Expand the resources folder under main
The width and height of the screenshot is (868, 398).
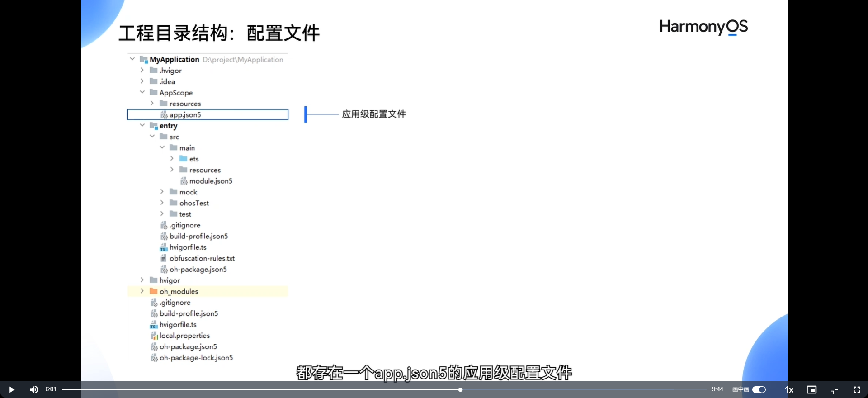coord(172,169)
